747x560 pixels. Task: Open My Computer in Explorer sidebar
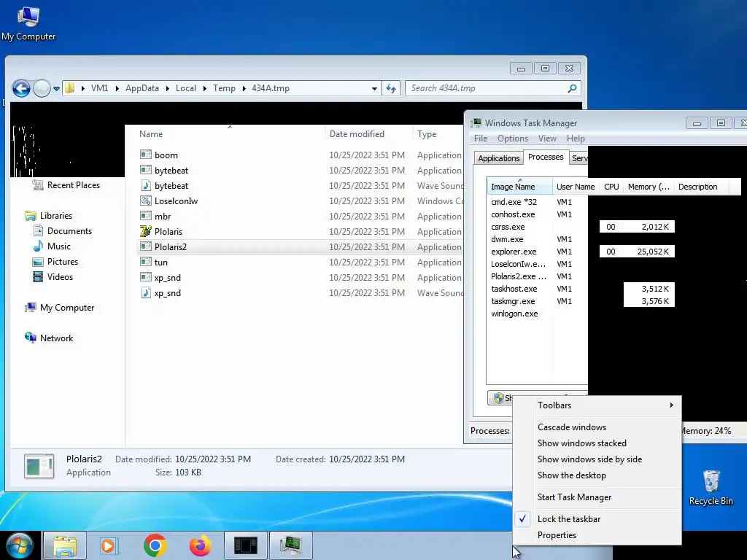click(60, 308)
